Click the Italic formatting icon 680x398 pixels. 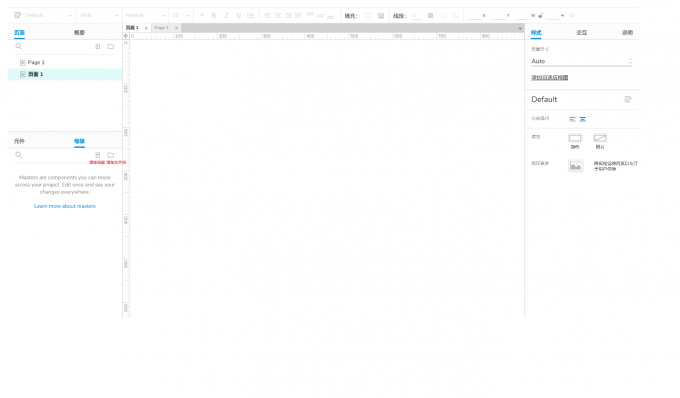tap(226, 16)
